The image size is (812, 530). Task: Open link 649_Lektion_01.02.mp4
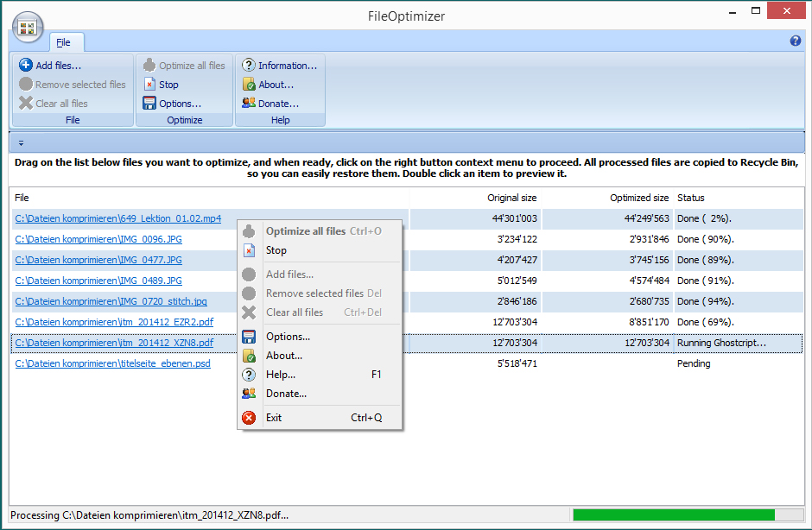[118, 218]
